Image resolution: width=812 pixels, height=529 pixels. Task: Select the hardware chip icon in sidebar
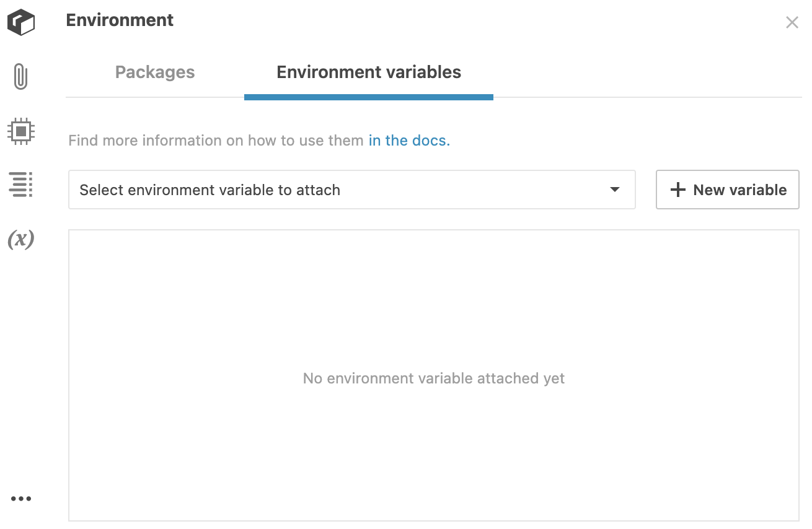click(21, 130)
